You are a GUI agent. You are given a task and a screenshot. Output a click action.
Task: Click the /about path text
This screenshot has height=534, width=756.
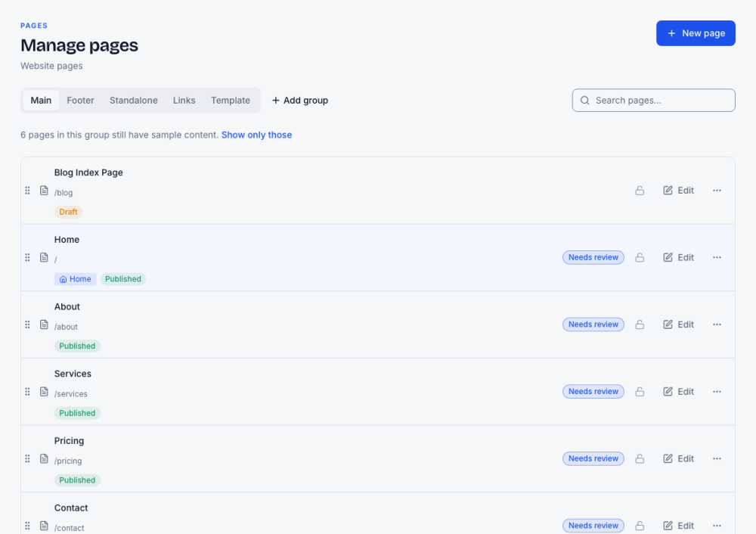66,327
